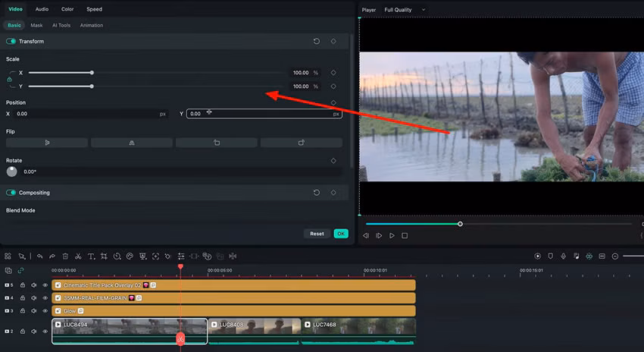The image size is (644, 352).
Task: Toggle the green snapping icon in timeline toolbar
Action: tap(589, 256)
